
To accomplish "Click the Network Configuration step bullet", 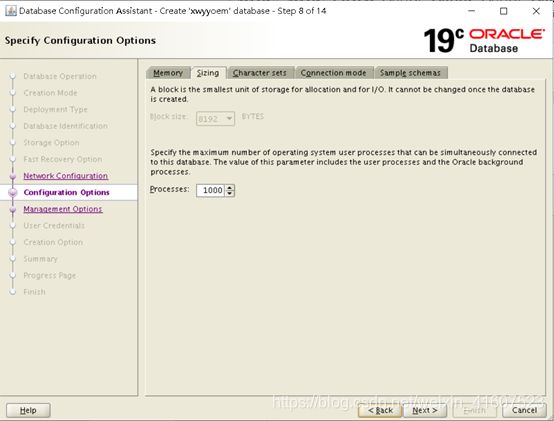I will tap(13, 176).
